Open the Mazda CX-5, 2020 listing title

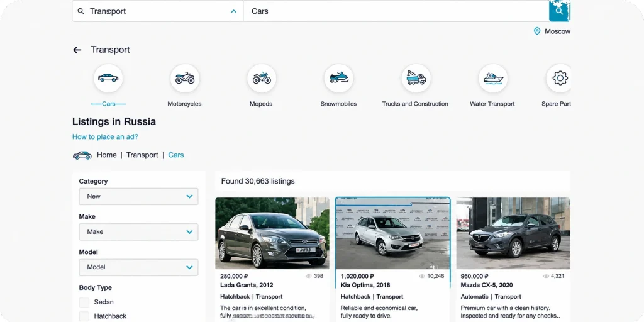pyautogui.click(x=487, y=285)
